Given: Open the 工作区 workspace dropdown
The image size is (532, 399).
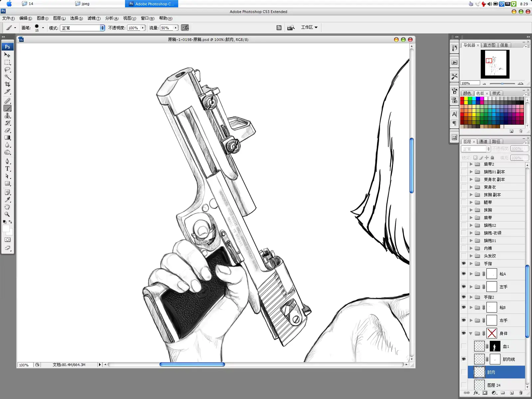Looking at the screenshot, I should pos(309,27).
